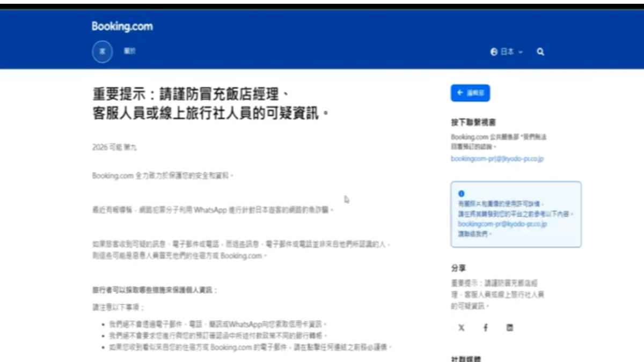Open the 關於 menu item
644x362 pixels.
point(130,51)
